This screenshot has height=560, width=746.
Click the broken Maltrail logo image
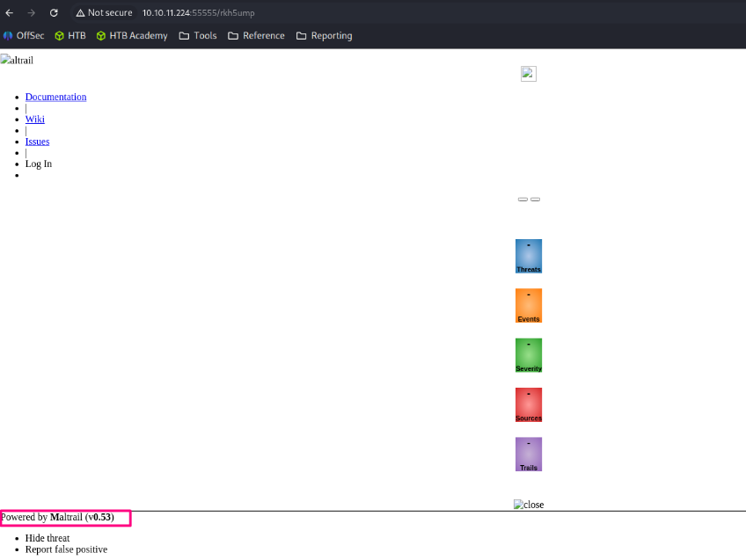click(x=17, y=60)
